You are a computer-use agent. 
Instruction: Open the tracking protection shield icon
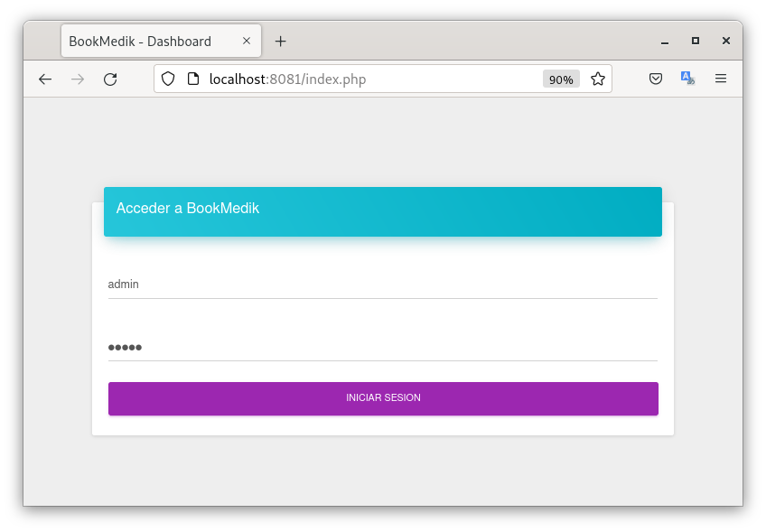(x=168, y=79)
